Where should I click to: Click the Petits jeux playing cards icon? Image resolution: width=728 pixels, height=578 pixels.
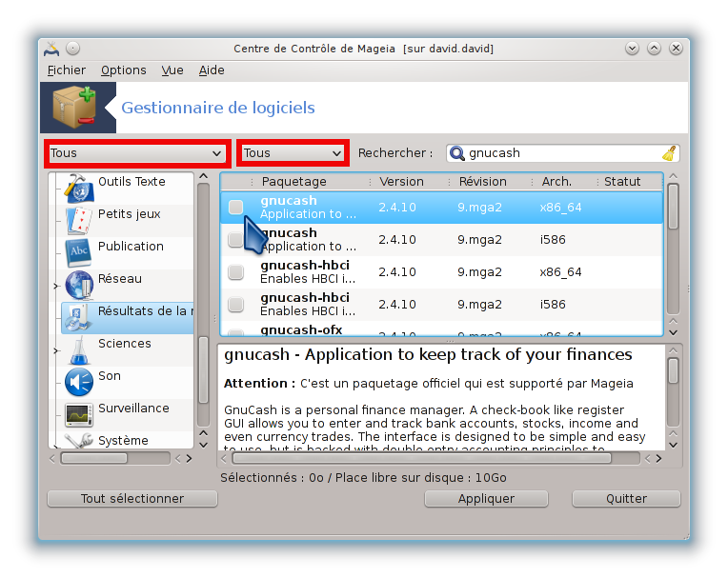(x=79, y=221)
